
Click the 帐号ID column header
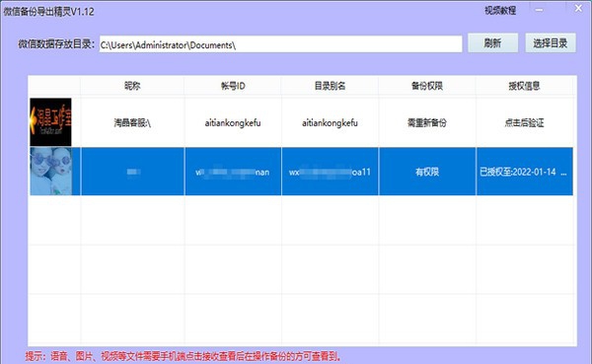coord(233,86)
